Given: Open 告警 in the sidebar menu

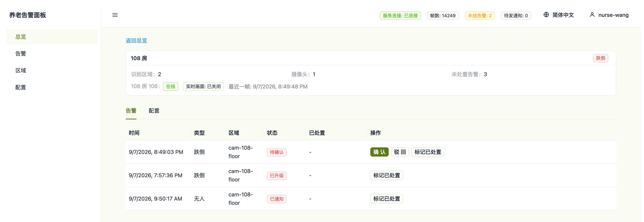Looking at the screenshot, I should pos(52,53).
